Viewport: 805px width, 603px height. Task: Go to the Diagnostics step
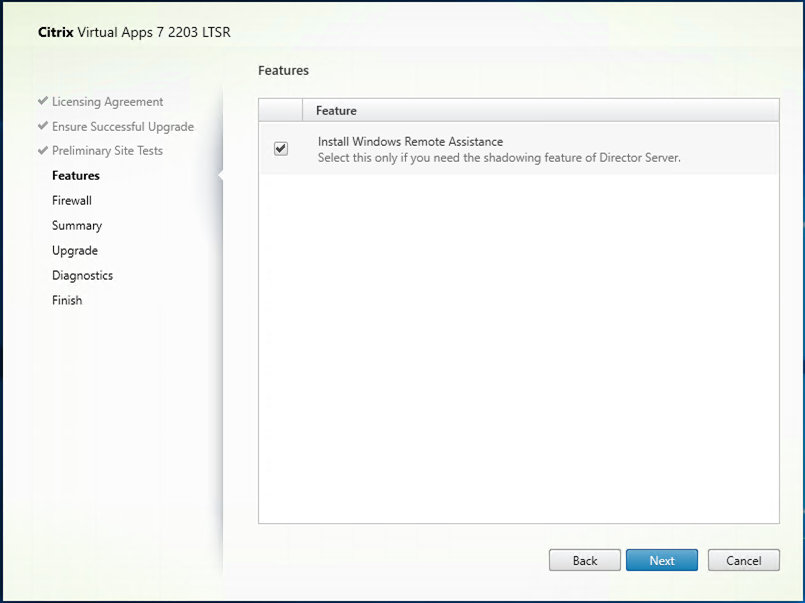point(83,275)
